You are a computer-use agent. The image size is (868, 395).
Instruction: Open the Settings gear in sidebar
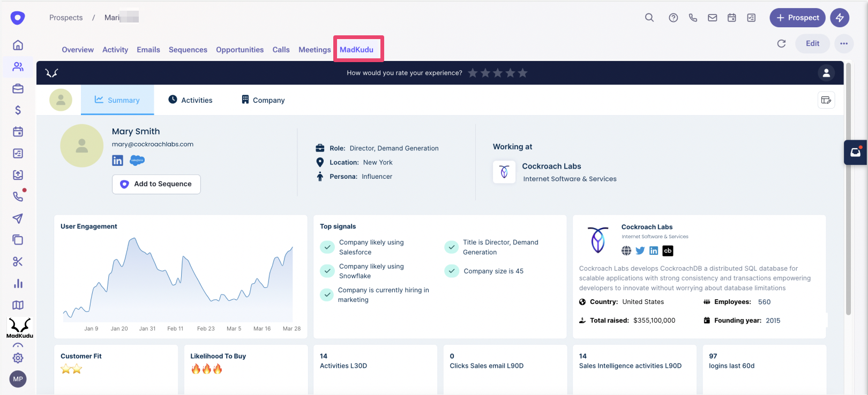click(x=18, y=358)
